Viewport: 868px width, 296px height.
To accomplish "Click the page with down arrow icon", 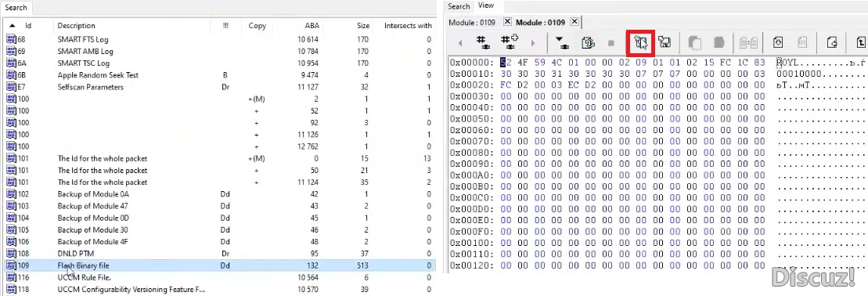I will point(779,43).
